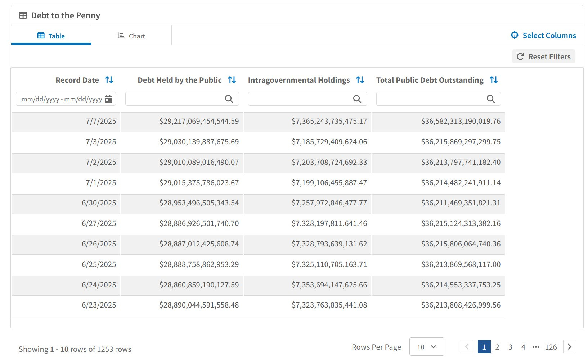Click the Debt to the Penny title
Viewport: 588px width, 364px height.
point(66,15)
